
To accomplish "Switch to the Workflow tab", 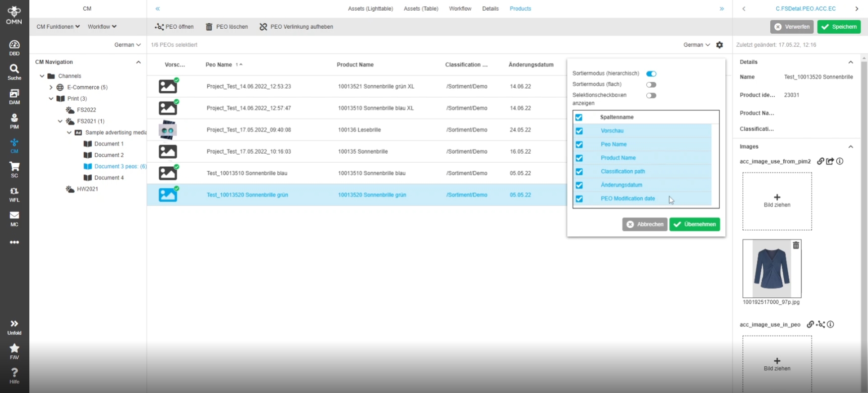I will 460,9.
